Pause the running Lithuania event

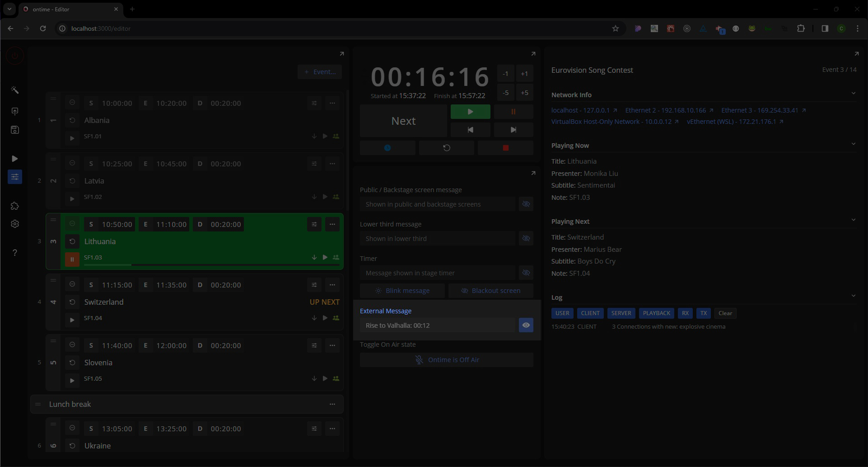(72, 259)
